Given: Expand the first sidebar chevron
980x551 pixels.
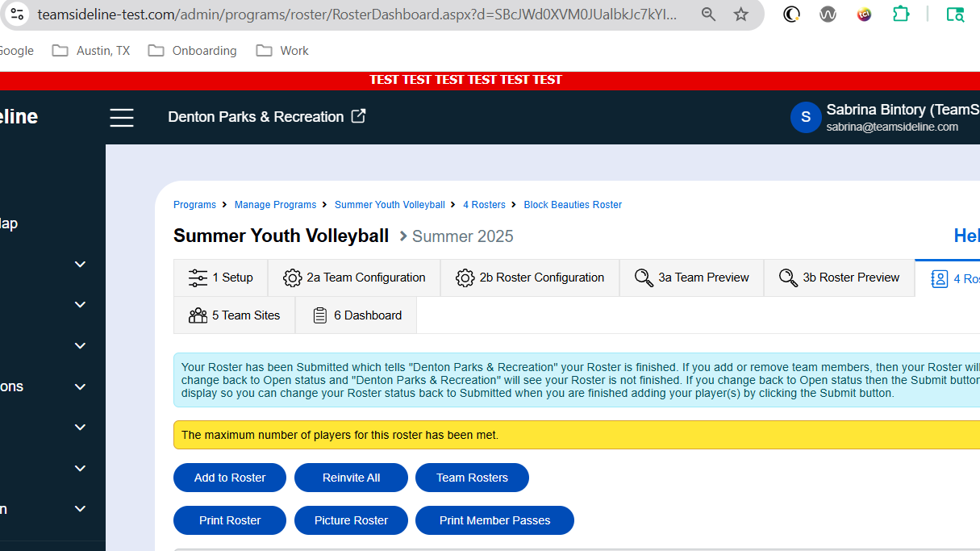Looking at the screenshot, I should (x=80, y=264).
